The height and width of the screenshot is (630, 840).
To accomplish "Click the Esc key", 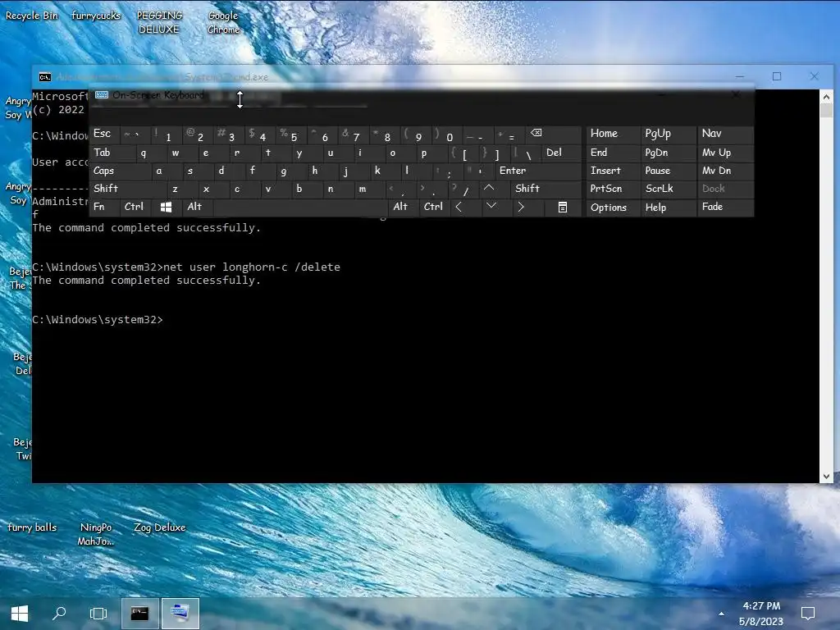I will tap(104, 134).
